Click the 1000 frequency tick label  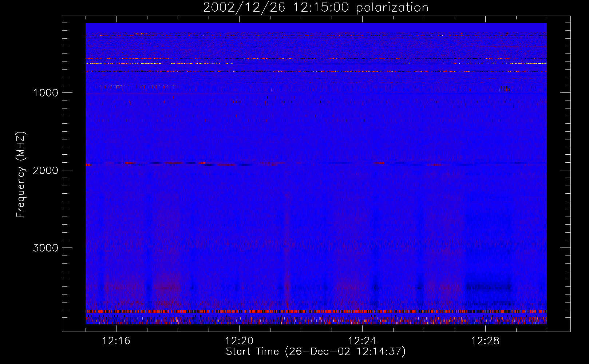click(46, 93)
